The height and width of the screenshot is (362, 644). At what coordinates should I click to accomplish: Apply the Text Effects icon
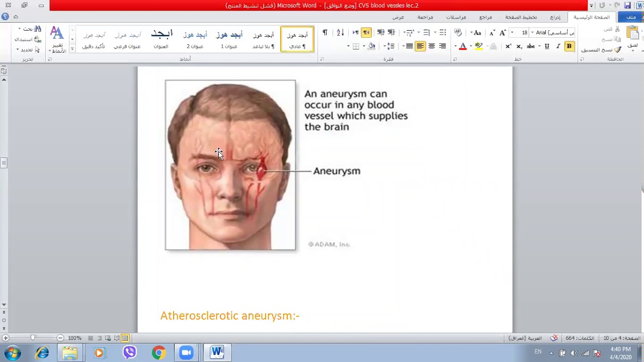pyautogui.click(x=494, y=46)
